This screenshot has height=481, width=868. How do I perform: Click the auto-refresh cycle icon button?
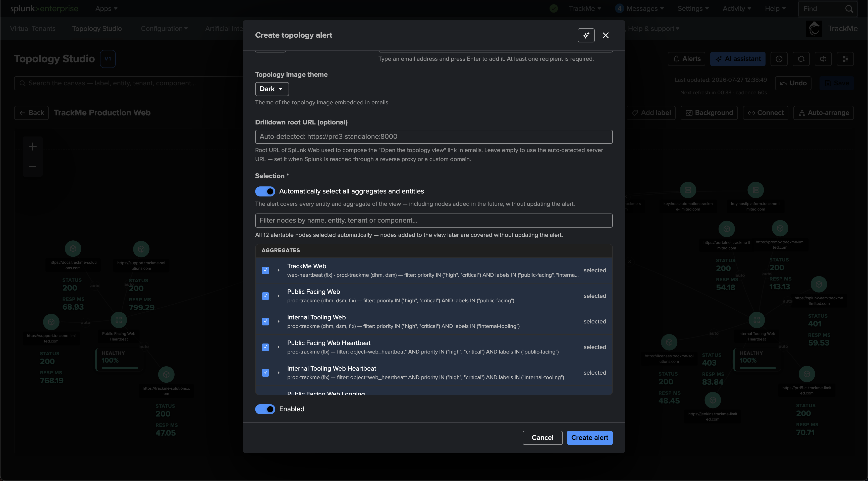pyautogui.click(x=823, y=59)
